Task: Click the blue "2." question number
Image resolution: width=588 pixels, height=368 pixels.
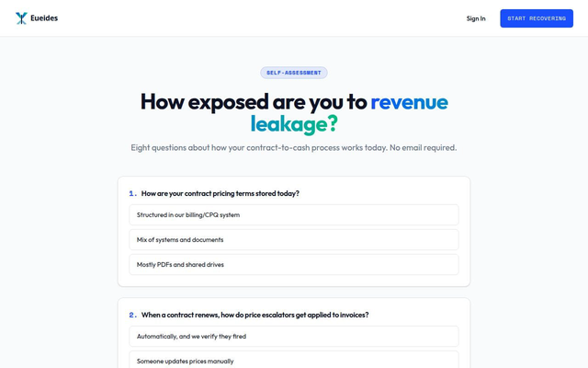Action: pos(132,315)
